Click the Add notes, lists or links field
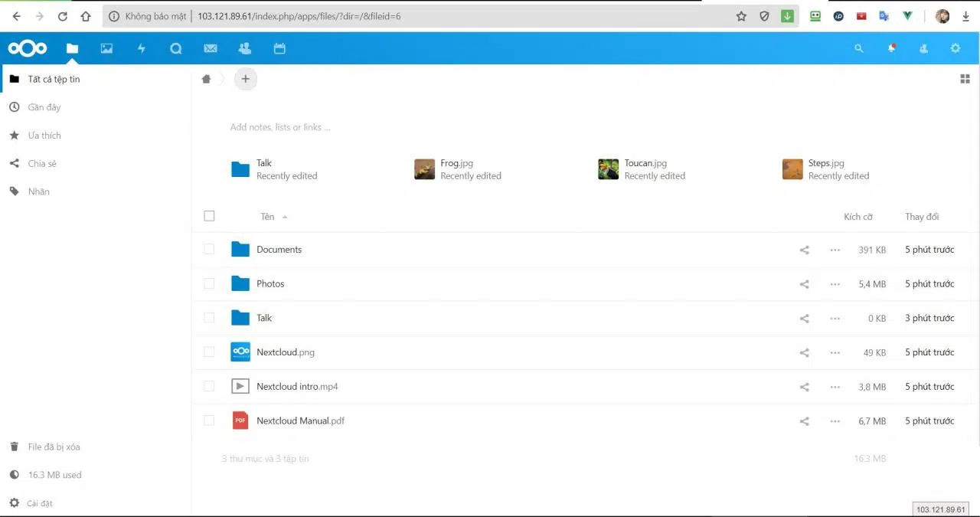 point(280,127)
